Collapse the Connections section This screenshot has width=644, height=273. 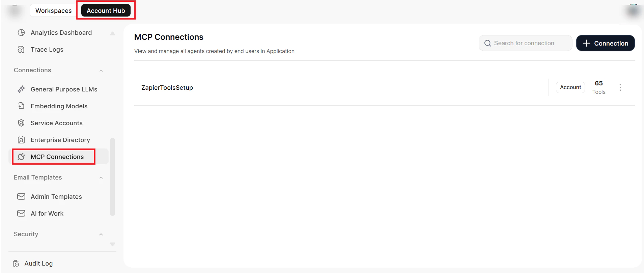(x=101, y=71)
